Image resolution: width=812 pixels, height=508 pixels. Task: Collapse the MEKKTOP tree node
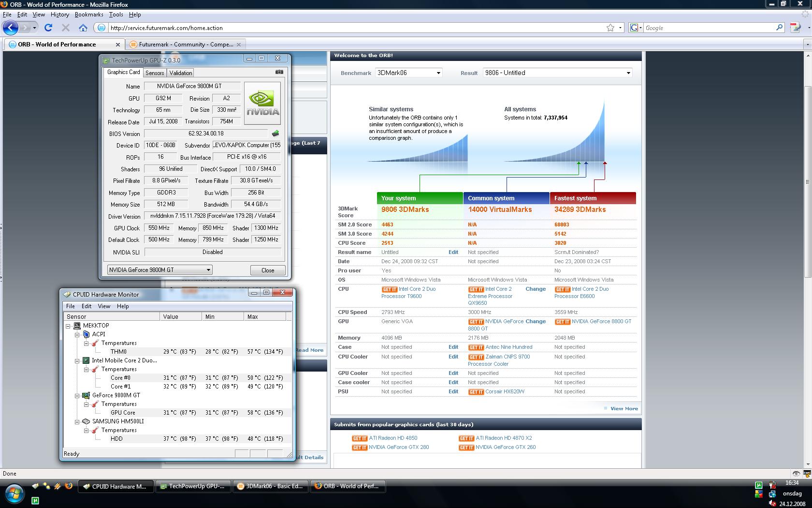click(68, 326)
